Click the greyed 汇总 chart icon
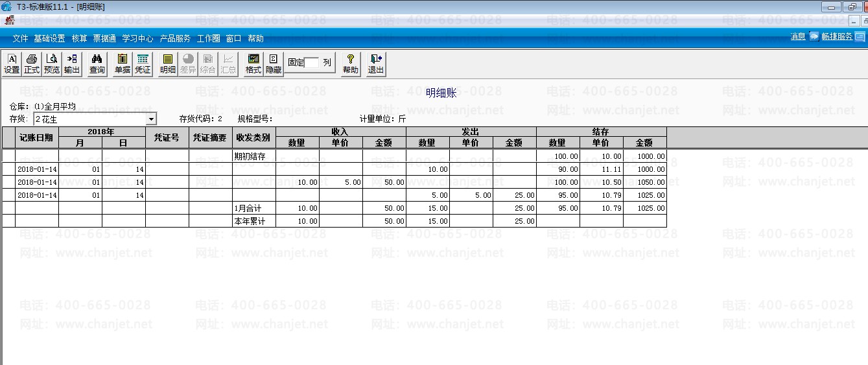The image size is (868, 365). point(228,64)
